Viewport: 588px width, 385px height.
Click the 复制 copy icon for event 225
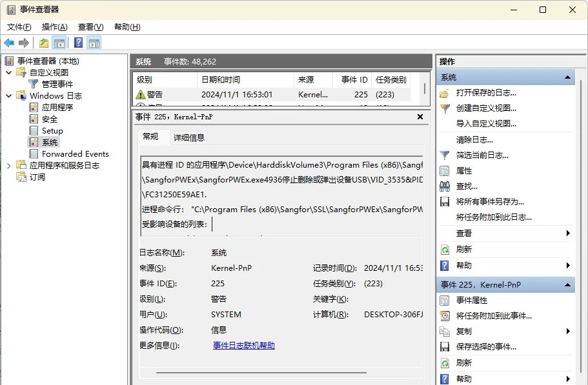(x=444, y=331)
